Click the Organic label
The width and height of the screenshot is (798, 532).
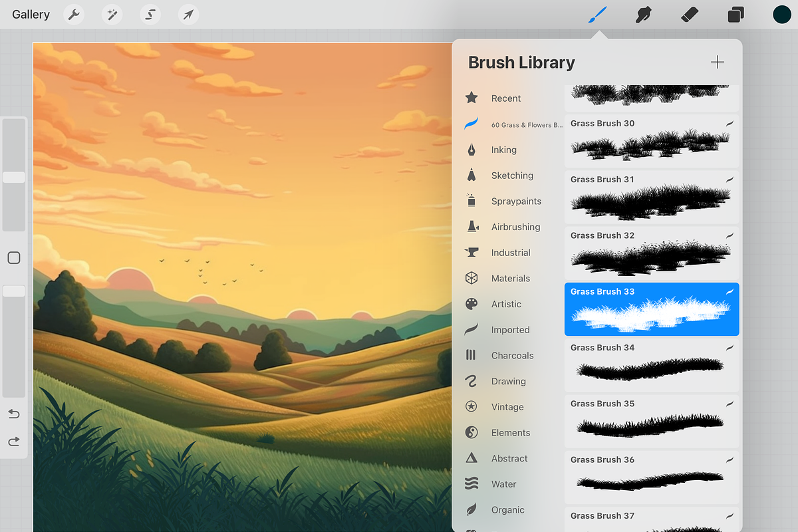click(x=508, y=510)
